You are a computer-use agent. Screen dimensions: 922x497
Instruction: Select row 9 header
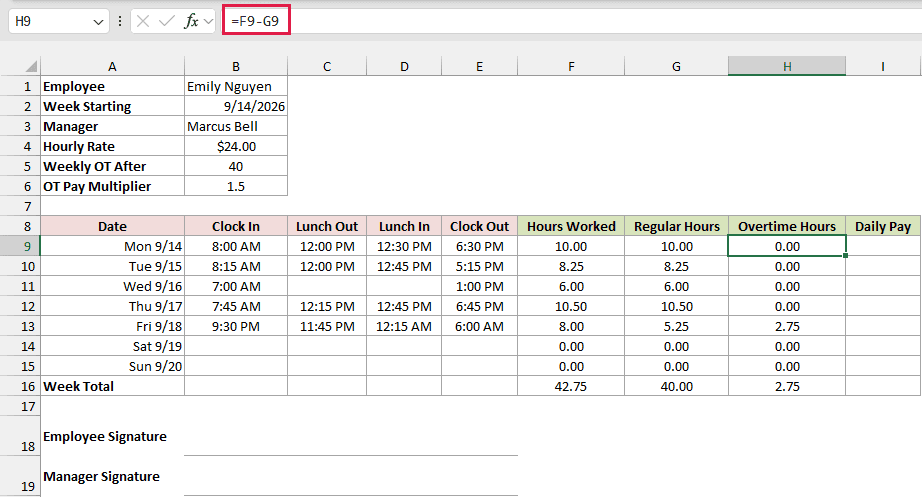pos(20,246)
